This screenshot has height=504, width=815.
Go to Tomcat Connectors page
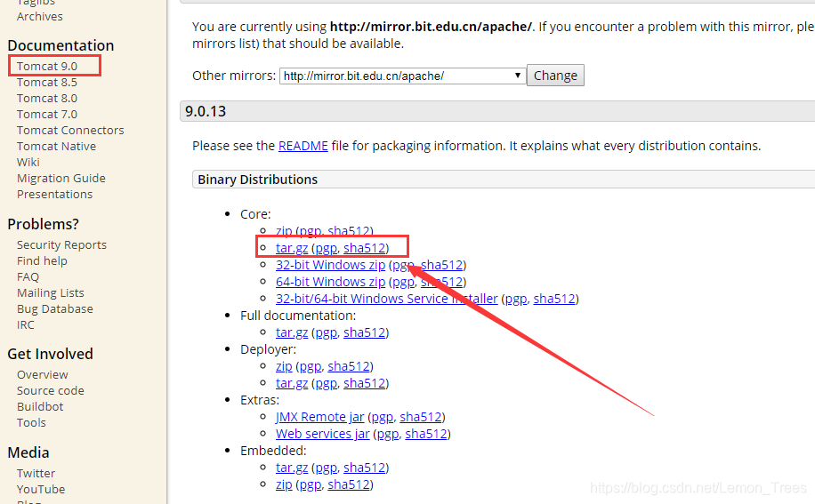pyautogui.click(x=70, y=131)
